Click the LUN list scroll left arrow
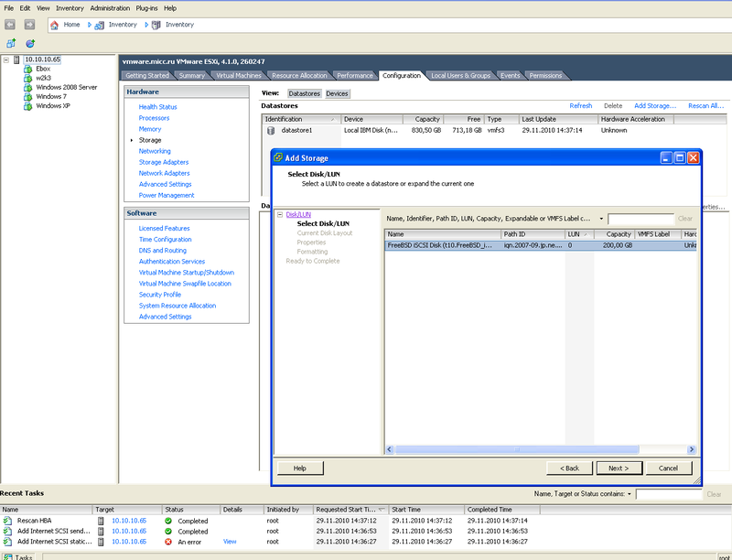 [x=391, y=449]
